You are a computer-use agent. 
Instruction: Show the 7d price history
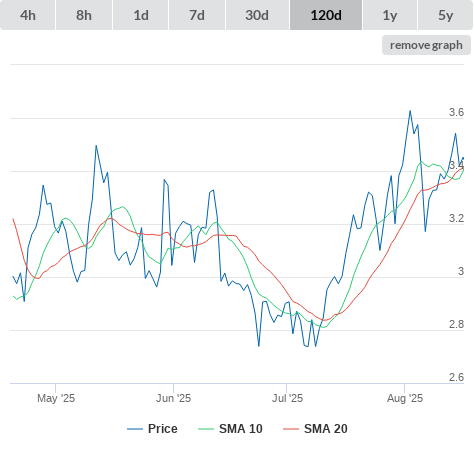197,15
